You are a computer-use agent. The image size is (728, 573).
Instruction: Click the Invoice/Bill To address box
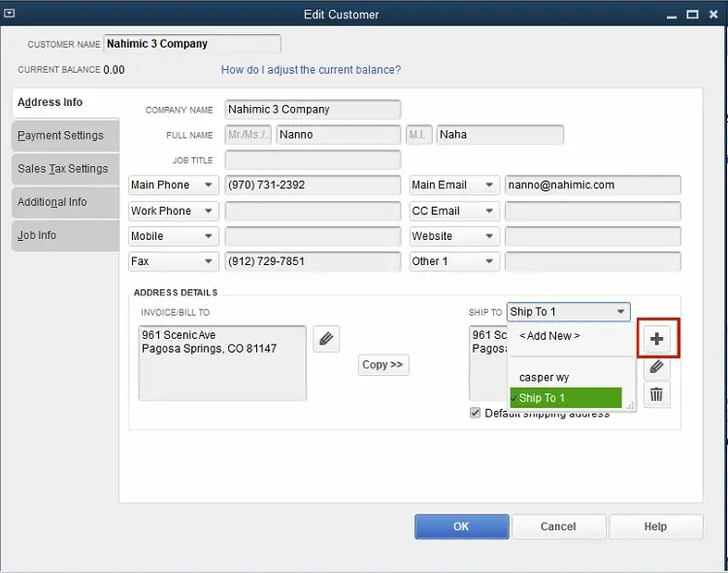point(222,363)
